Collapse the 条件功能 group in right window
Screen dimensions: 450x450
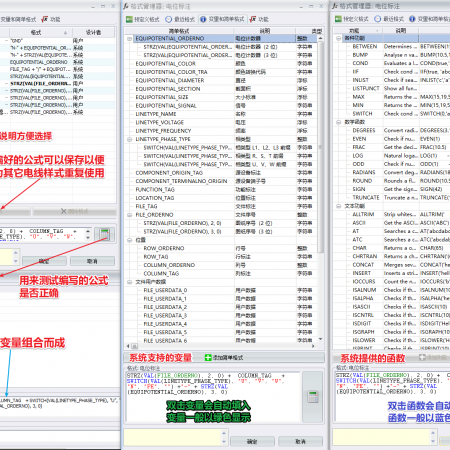[338, 38]
